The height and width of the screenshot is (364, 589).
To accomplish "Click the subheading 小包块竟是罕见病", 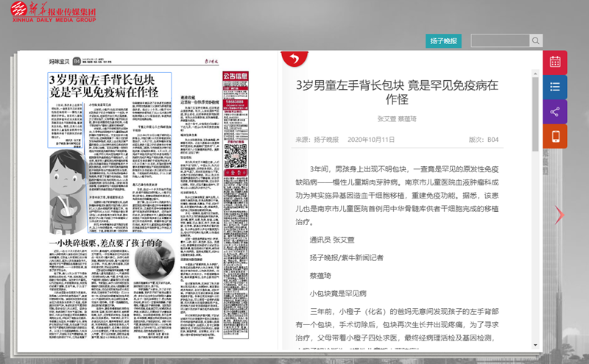I will coord(338,294).
